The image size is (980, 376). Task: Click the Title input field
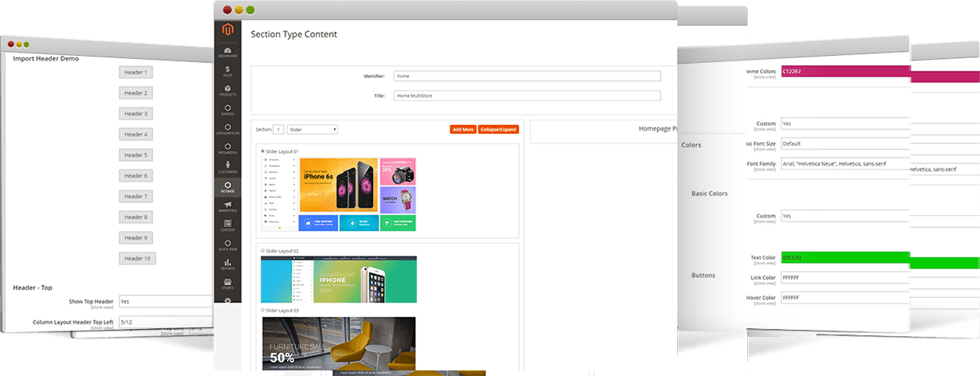[527, 96]
